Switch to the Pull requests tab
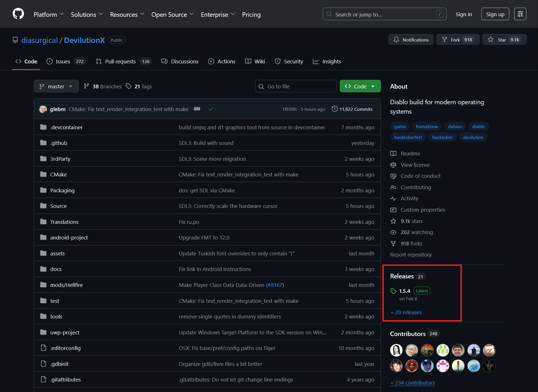Image resolution: width=538 pixels, height=392 pixels. (124, 61)
